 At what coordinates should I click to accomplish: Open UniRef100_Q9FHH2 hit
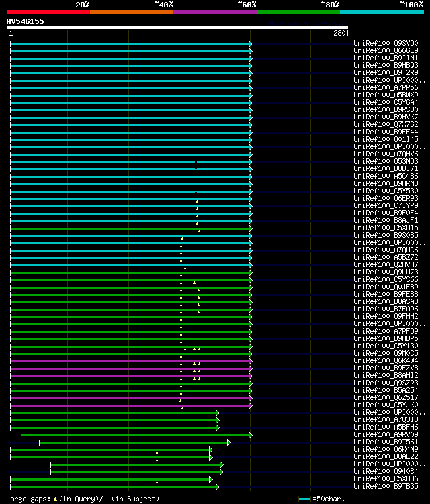click(x=386, y=317)
